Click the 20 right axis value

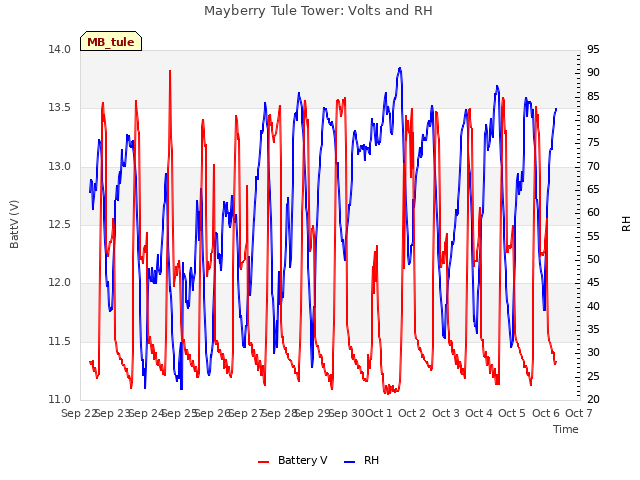pos(593,399)
